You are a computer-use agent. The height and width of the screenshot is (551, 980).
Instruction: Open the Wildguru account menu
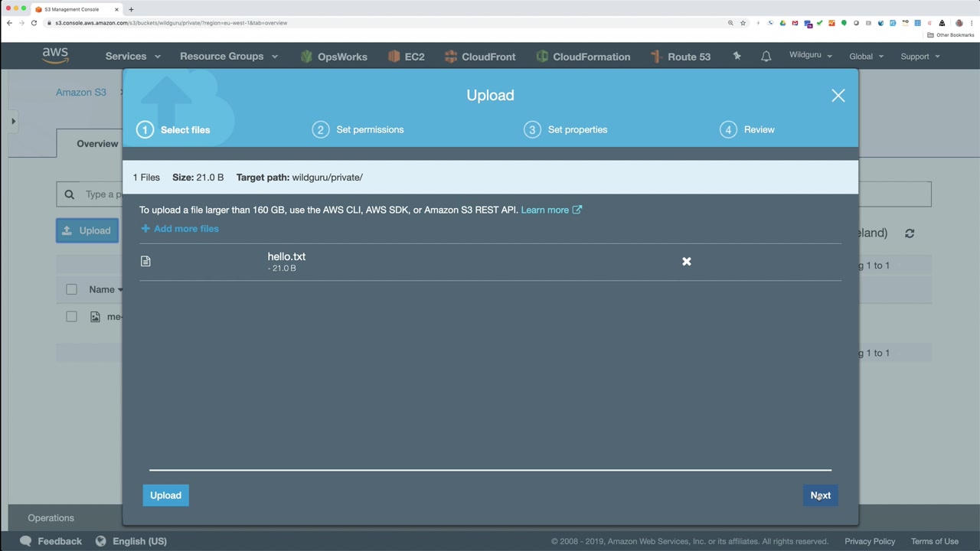[x=811, y=56]
